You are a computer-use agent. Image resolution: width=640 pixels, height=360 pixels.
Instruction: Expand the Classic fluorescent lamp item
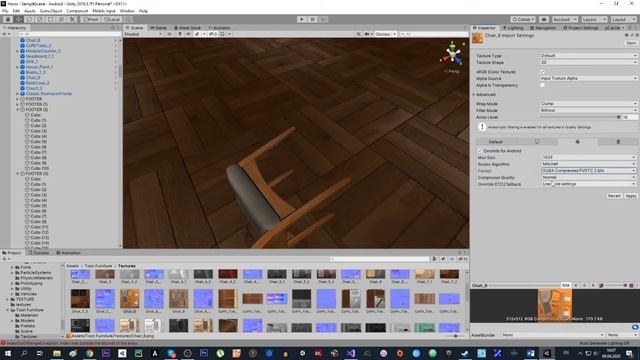click(x=18, y=94)
